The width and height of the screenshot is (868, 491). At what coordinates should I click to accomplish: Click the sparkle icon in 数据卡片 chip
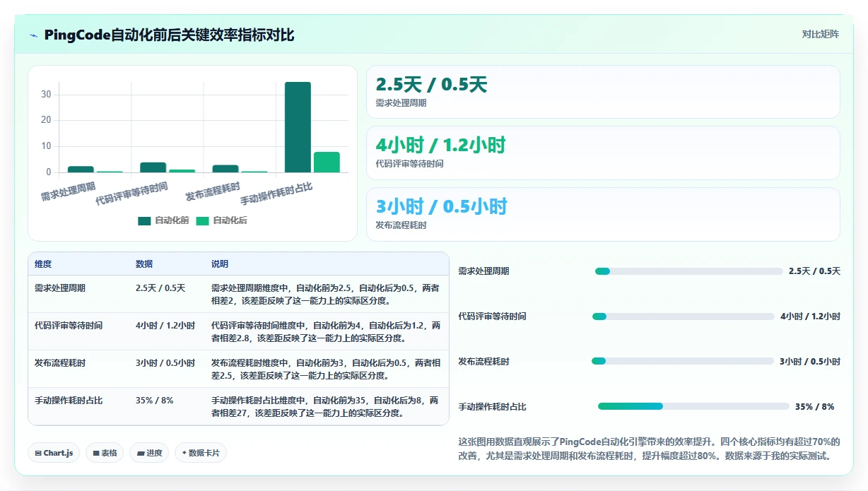coord(184,453)
